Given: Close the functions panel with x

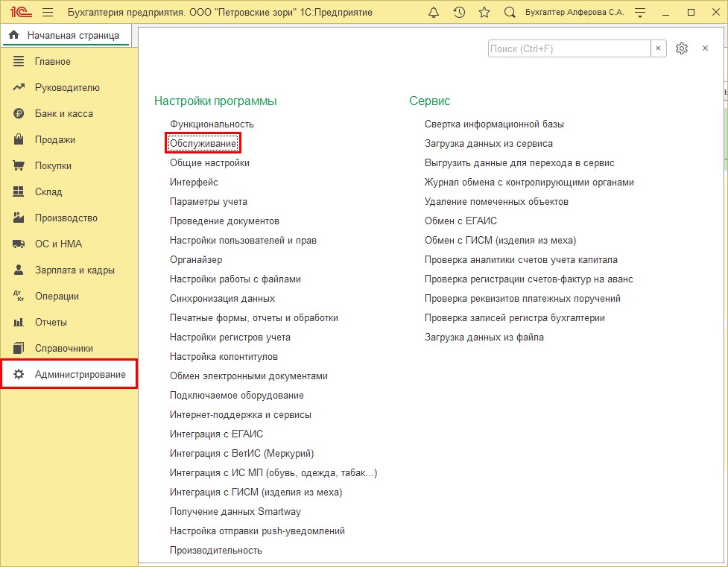Looking at the screenshot, I should point(705,48).
